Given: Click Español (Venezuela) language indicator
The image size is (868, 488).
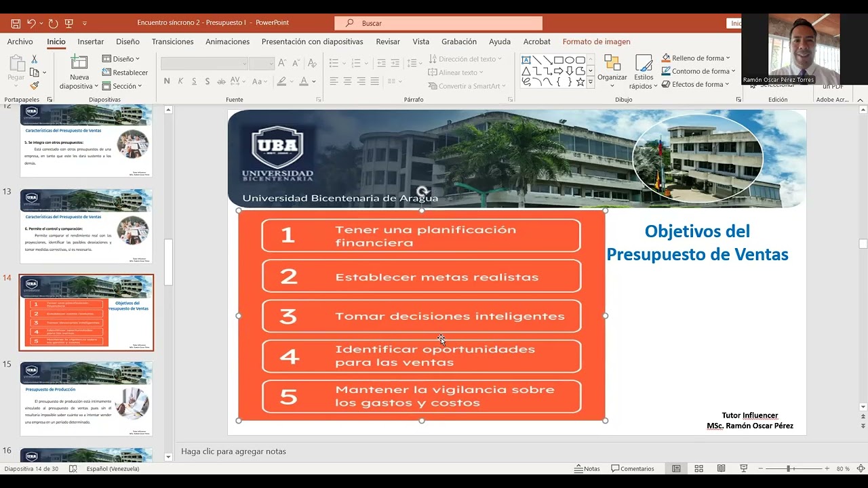Looking at the screenshot, I should (x=113, y=468).
